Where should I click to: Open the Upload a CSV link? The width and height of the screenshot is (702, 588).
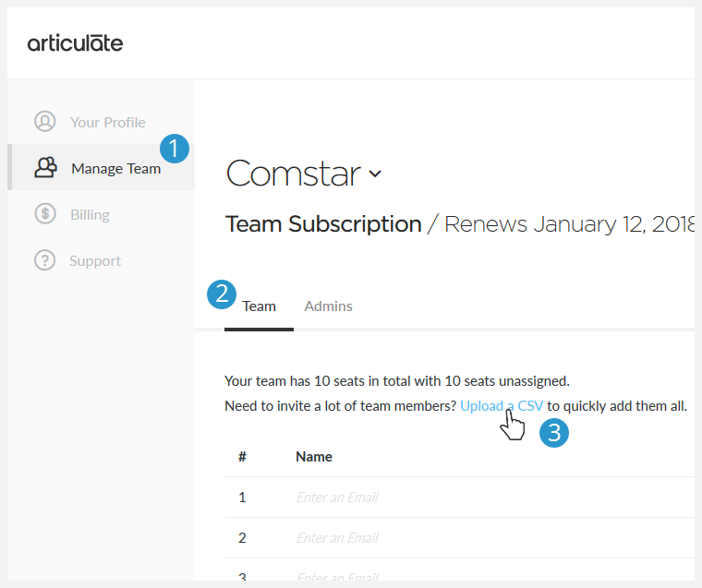[502, 406]
